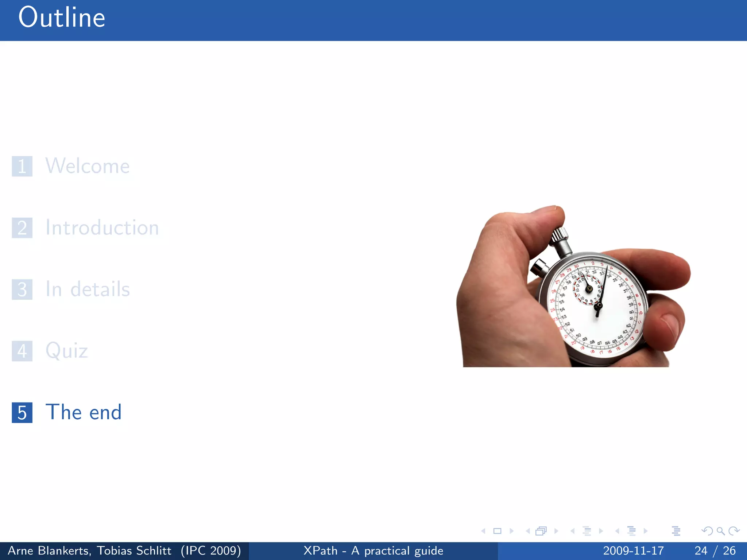Click the presentation outline lines icon
Viewport: 747px width, 560px height.
click(676, 531)
